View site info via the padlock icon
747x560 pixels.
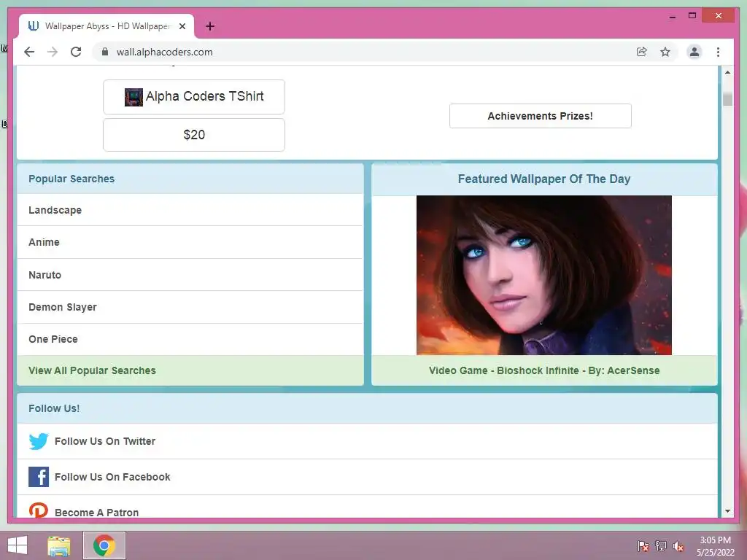click(x=105, y=52)
